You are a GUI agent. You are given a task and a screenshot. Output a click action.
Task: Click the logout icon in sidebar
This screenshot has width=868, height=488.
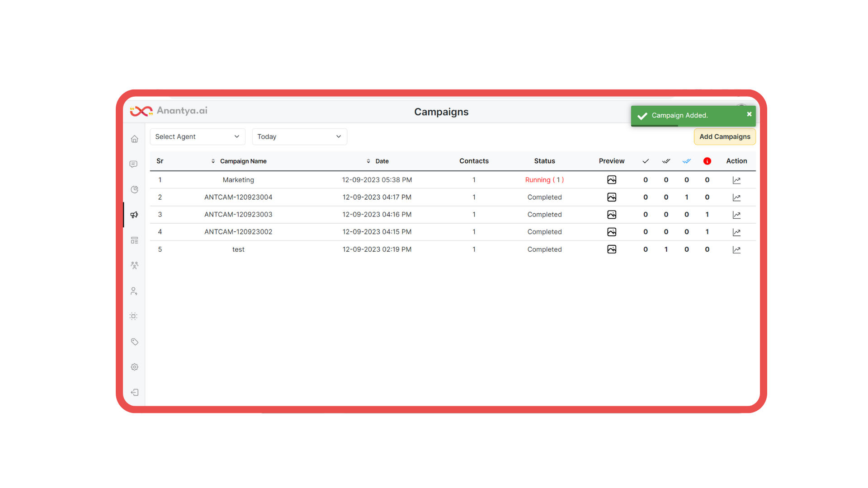tap(134, 392)
